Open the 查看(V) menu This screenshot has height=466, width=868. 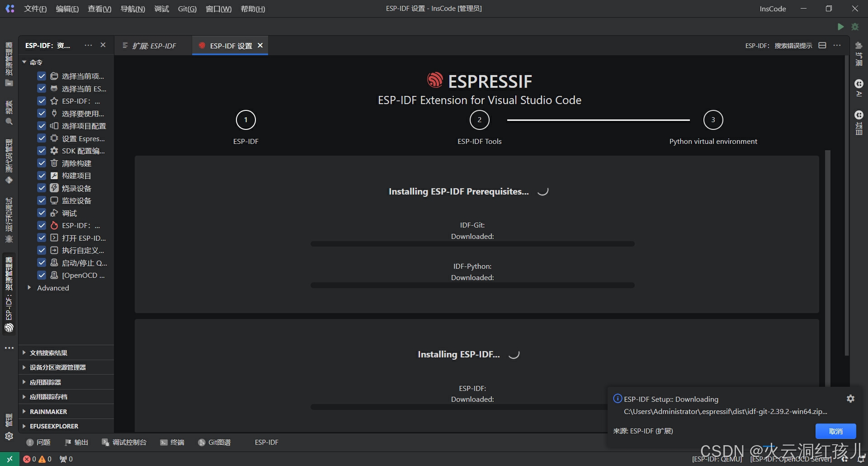99,9
